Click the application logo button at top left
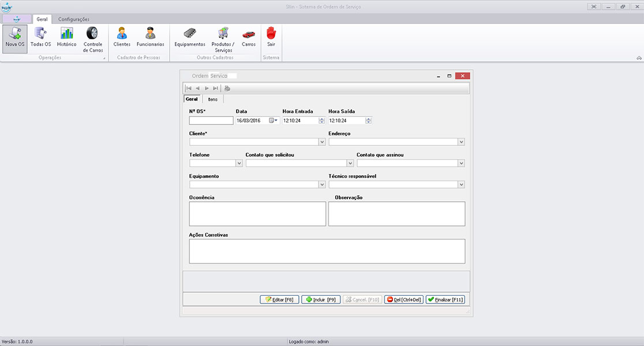The height and width of the screenshot is (346, 644). [16, 19]
